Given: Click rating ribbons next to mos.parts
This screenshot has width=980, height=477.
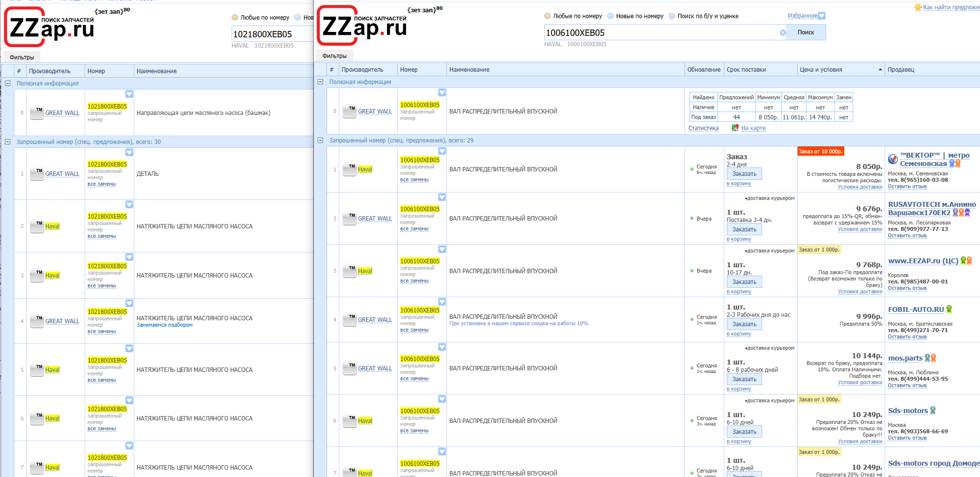Looking at the screenshot, I should point(930,358).
